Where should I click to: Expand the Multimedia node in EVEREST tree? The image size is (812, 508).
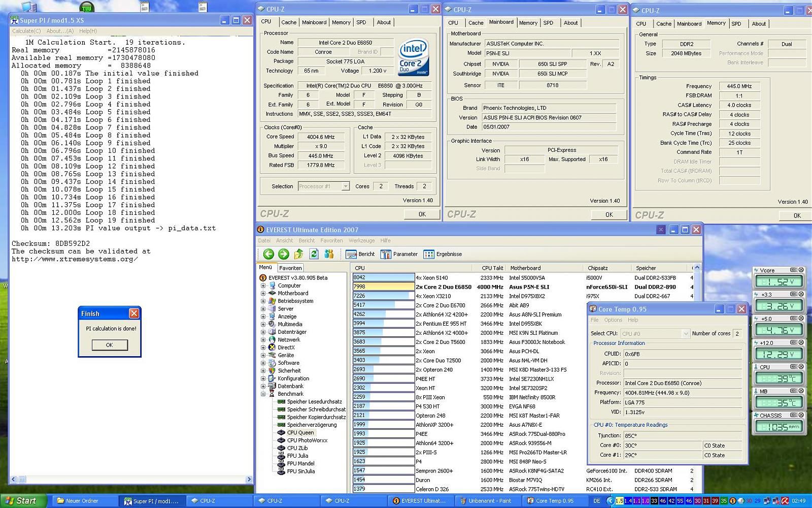[263, 324]
